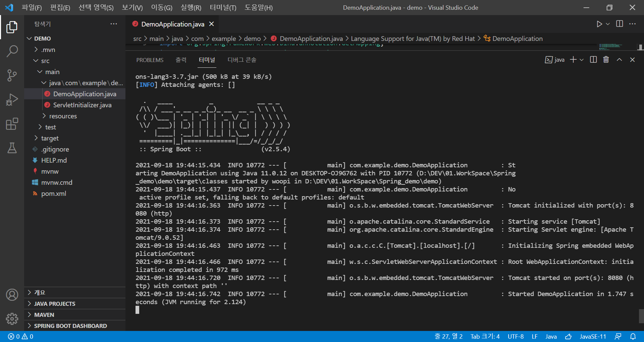
Task: Click the Run Java play button
Action: tap(599, 24)
